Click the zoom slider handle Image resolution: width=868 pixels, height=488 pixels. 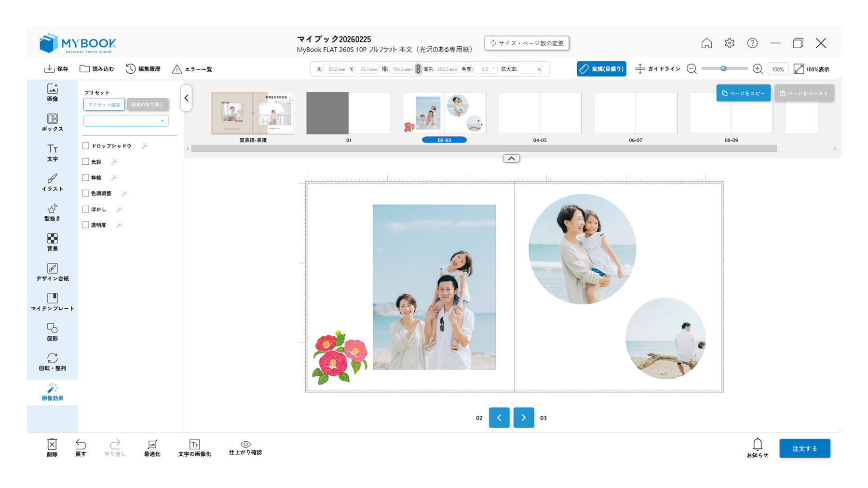(x=723, y=69)
